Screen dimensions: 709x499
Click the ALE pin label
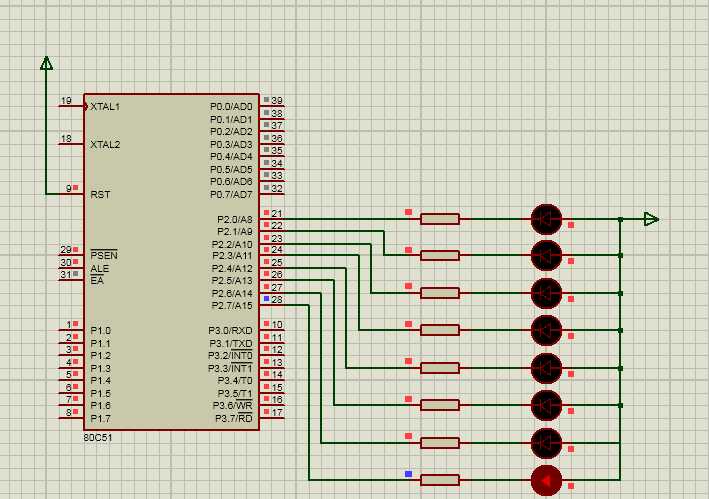[100, 268]
